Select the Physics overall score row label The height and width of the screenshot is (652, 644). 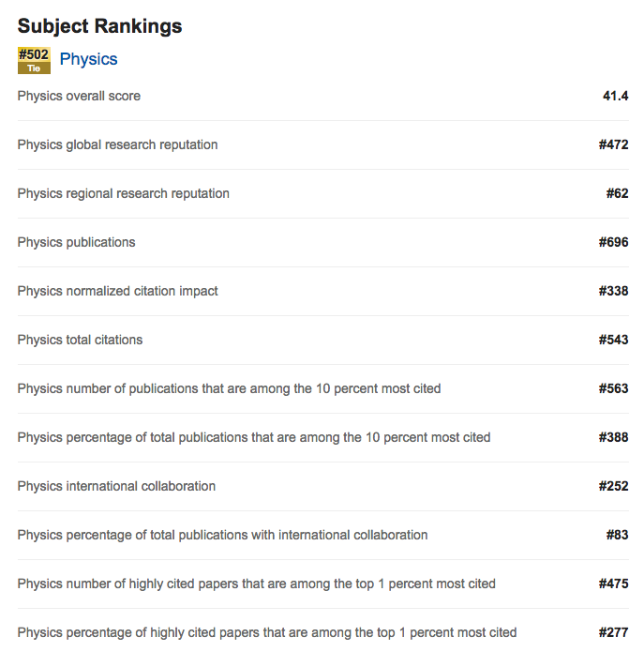(79, 96)
